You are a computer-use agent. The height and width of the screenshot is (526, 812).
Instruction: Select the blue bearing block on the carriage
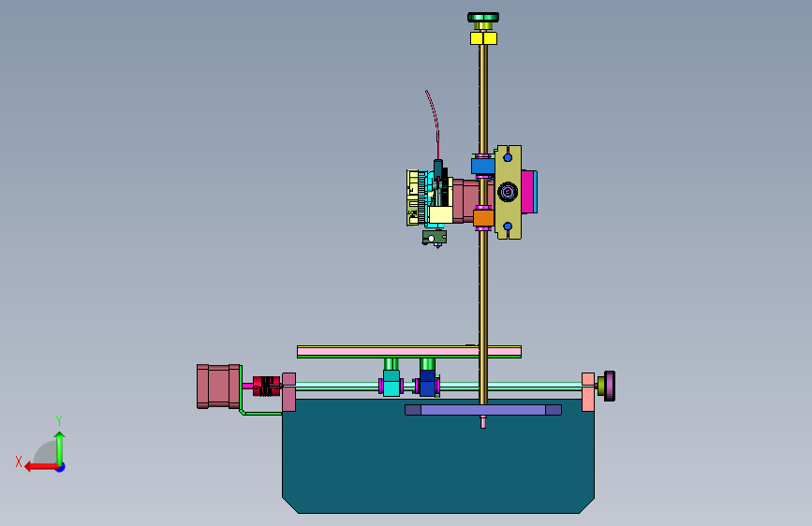pyautogui.click(x=482, y=167)
